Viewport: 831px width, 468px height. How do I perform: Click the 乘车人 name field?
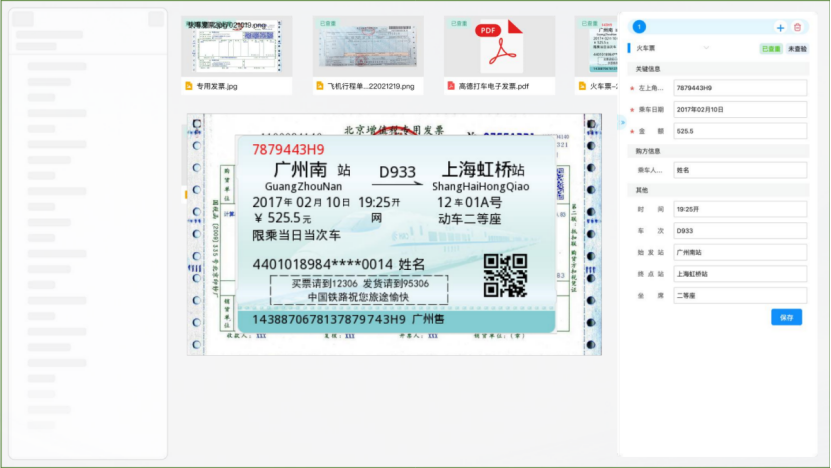[740, 170]
